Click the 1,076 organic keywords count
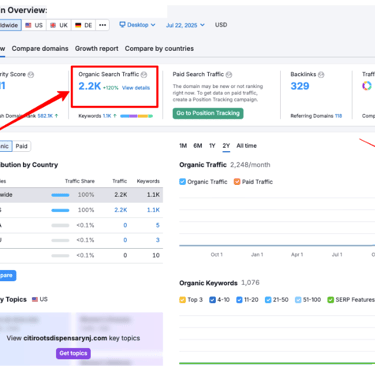 click(250, 283)
